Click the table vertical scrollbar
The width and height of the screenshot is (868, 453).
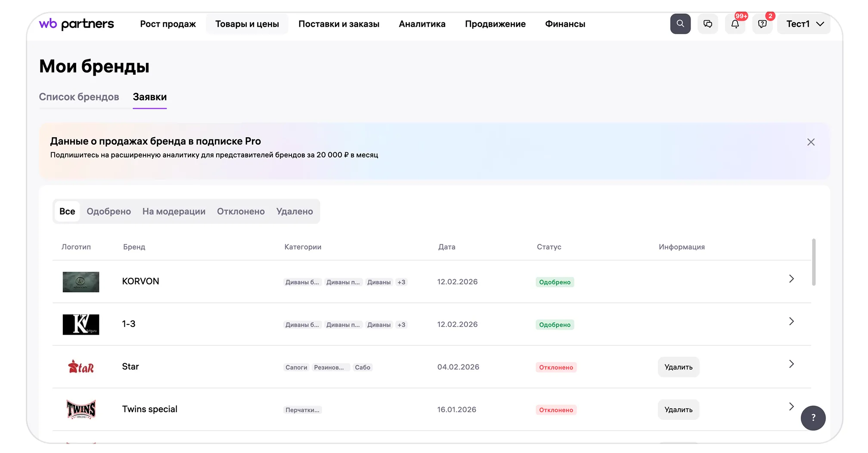[x=813, y=262]
